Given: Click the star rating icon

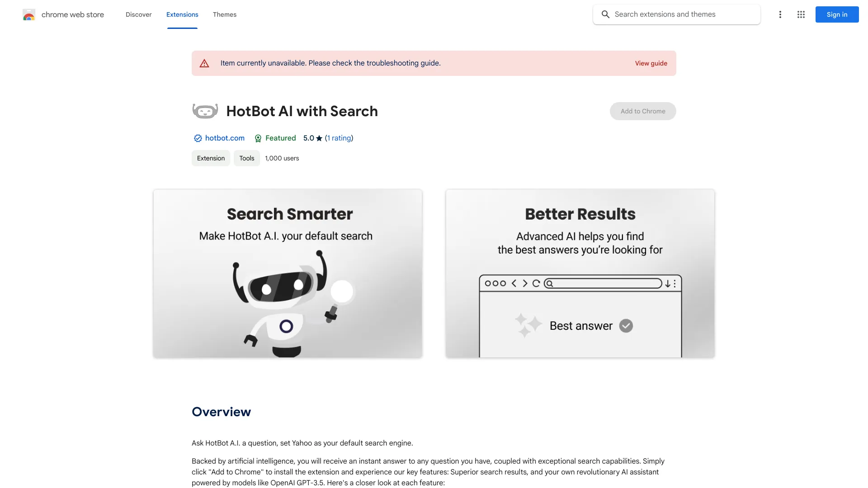Looking at the screenshot, I should click(x=318, y=138).
